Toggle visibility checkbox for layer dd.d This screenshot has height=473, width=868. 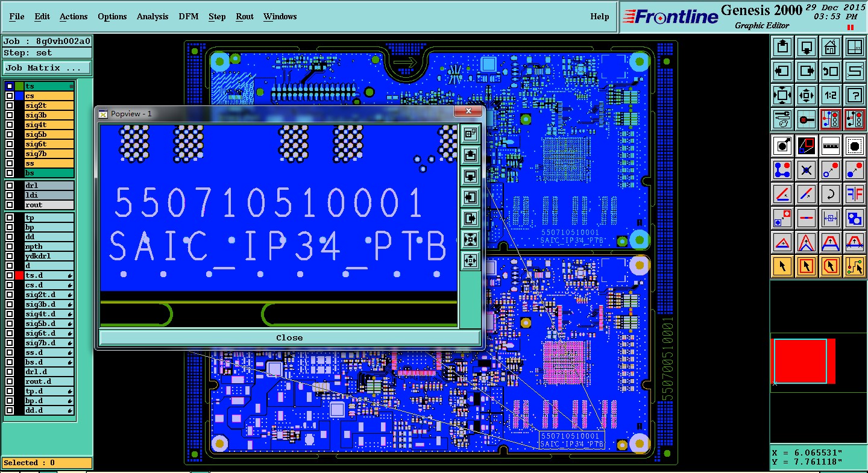pyautogui.click(x=10, y=410)
